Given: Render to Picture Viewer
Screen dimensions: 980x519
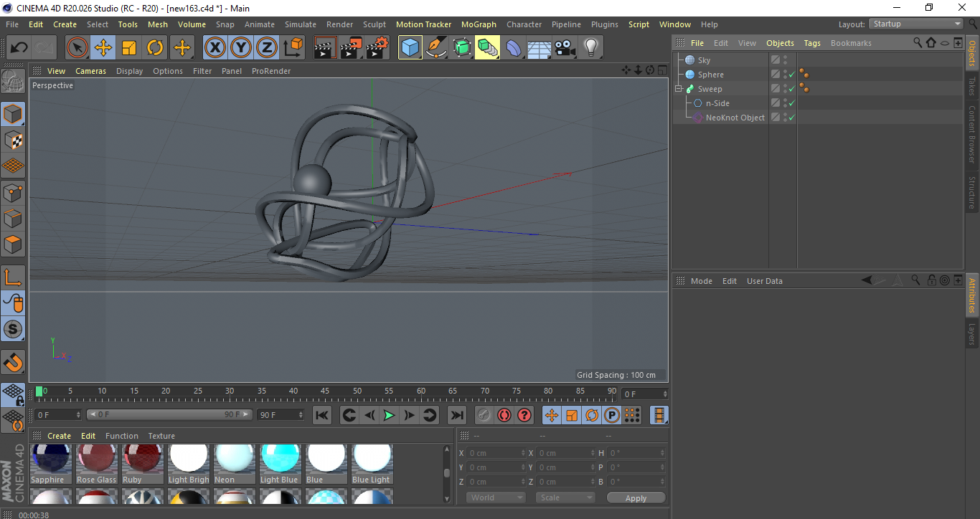Looking at the screenshot, I should [352, 48].
